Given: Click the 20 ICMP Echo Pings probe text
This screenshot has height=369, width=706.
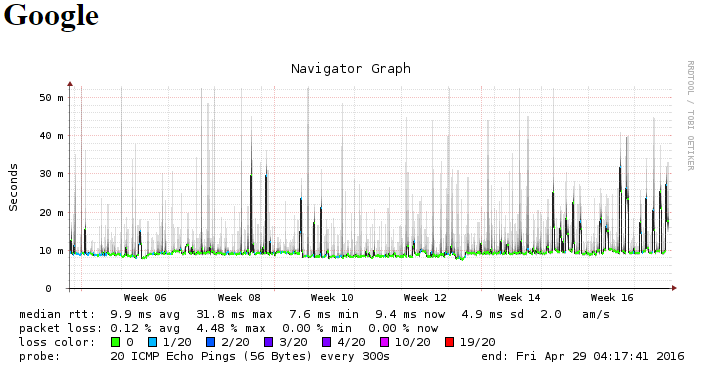Looking at the screenshot, I should coord(250,356).
